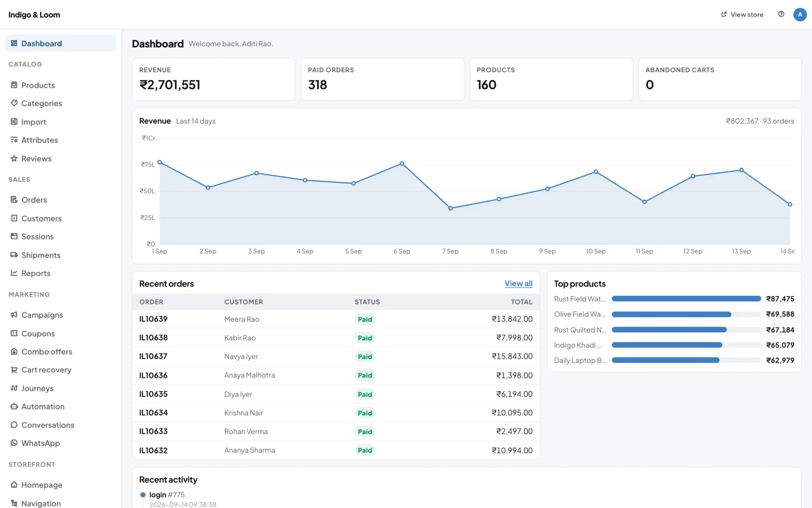Viewport: 812px width, 508px height.
Task: Click the Indigo & Loom logo
Action: [34, 15]
